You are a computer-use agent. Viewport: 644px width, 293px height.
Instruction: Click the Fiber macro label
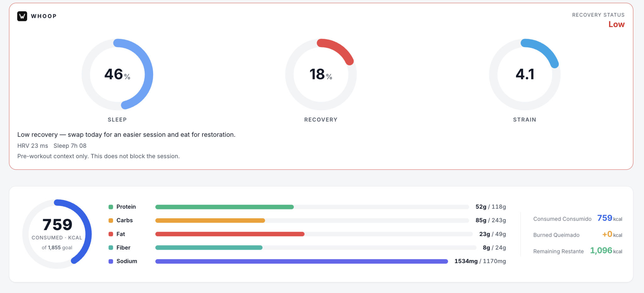coord(123,247)
